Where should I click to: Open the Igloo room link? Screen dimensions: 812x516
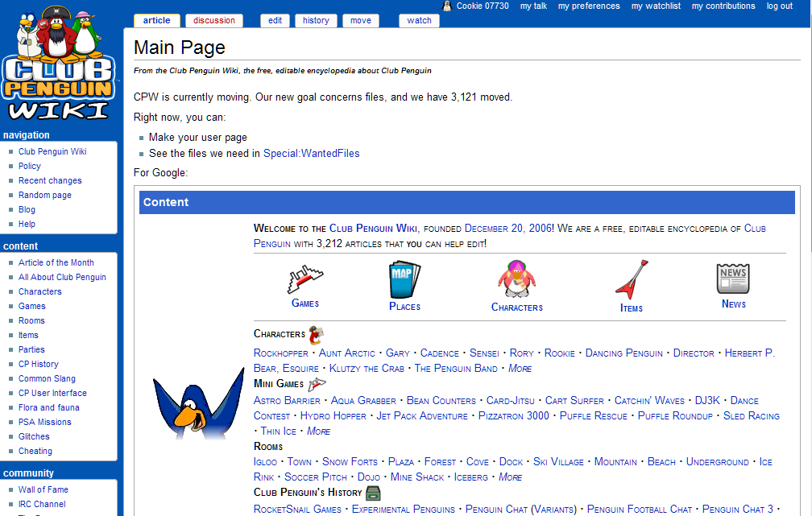265,461
